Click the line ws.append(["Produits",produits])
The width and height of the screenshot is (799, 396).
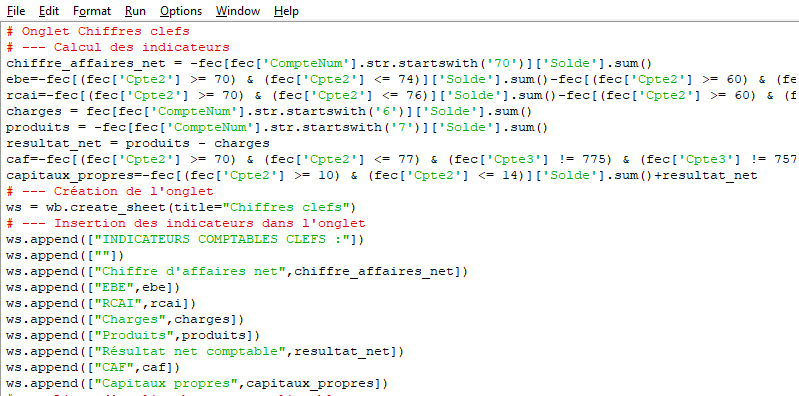(x=134, y=335)
